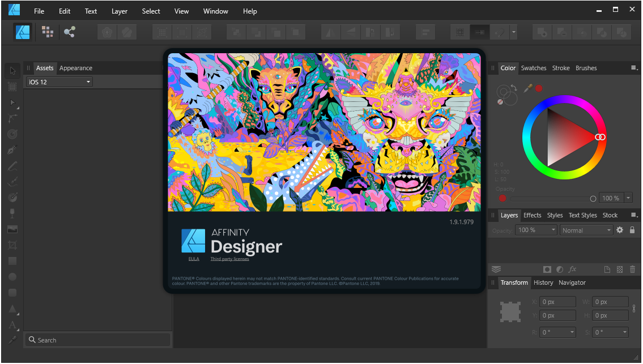643x364 pixels.
Task: Select the Pencil tool
Action: [x=12, y=165]
